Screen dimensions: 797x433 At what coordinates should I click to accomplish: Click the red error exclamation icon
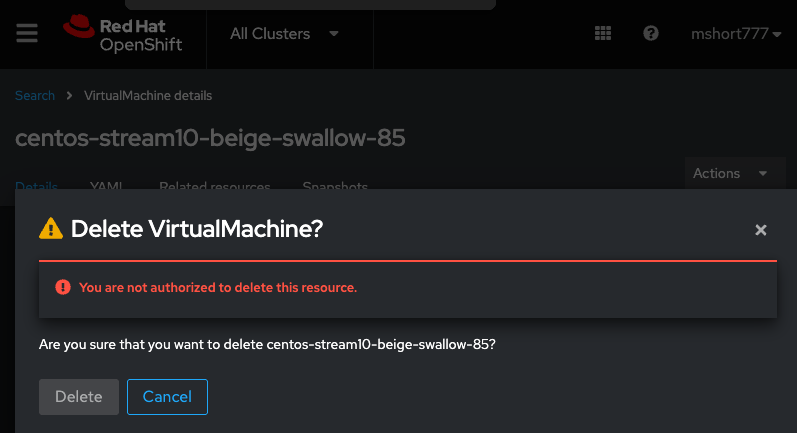63,288
